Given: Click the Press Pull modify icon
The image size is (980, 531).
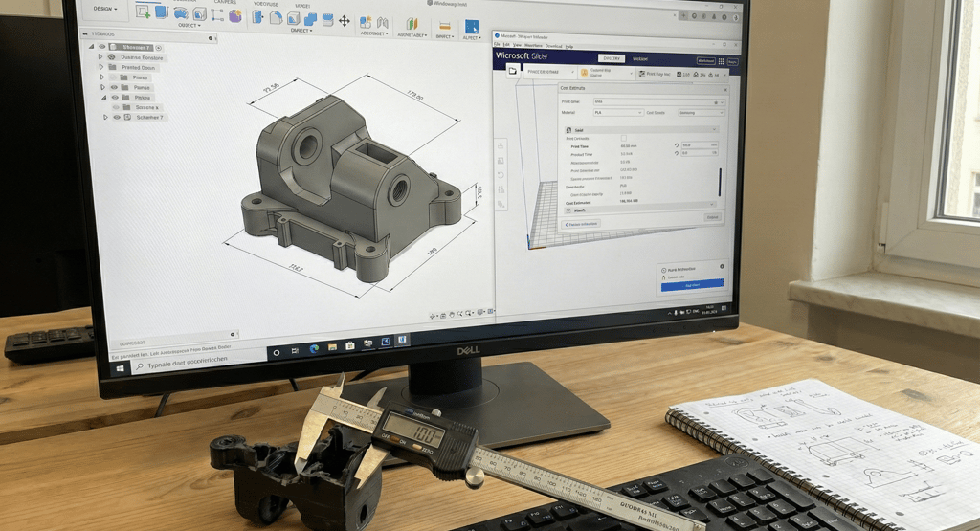Looking at the screenshot, I should point(257,17).
